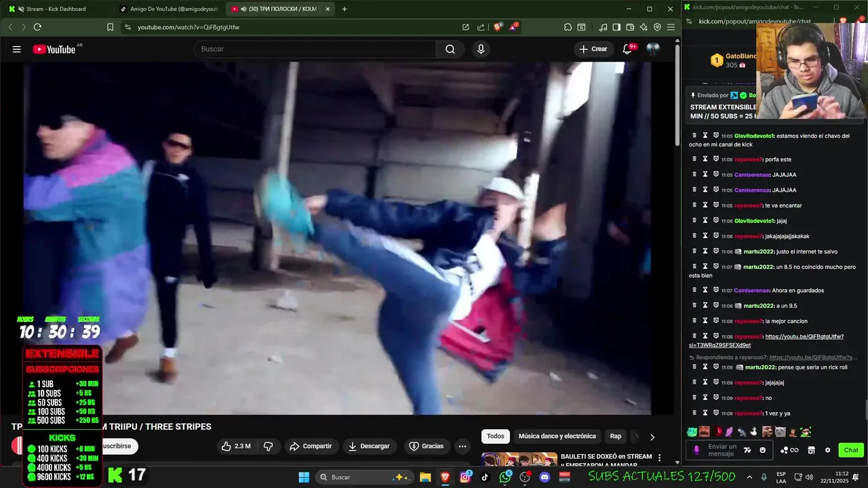Close the ТРИ ПОЛОСКИ YouTube tab
Viewport: 868px width, 488px height.
pos(328,9)
